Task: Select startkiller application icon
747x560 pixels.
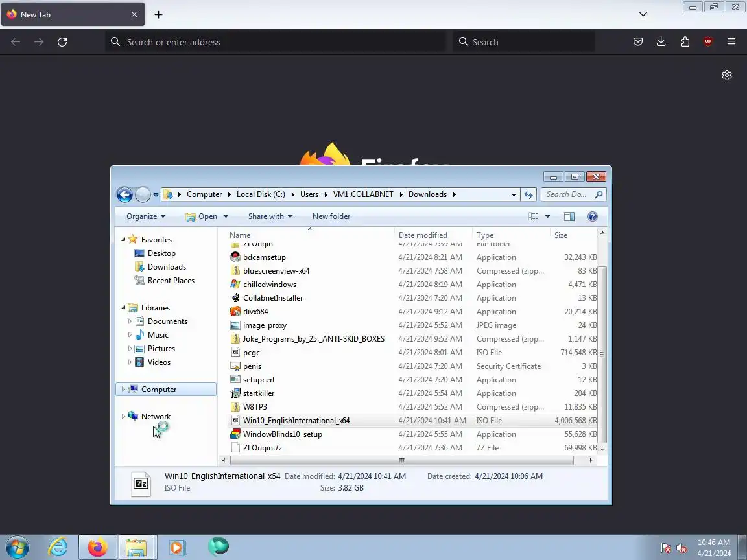Action: pos(235,393)
